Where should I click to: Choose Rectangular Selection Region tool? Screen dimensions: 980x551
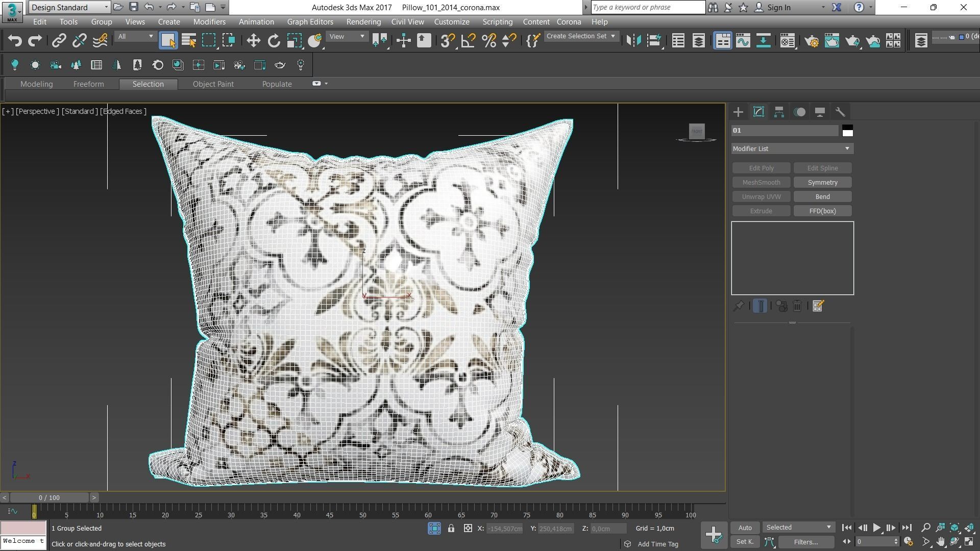click(x=209, y=41)
